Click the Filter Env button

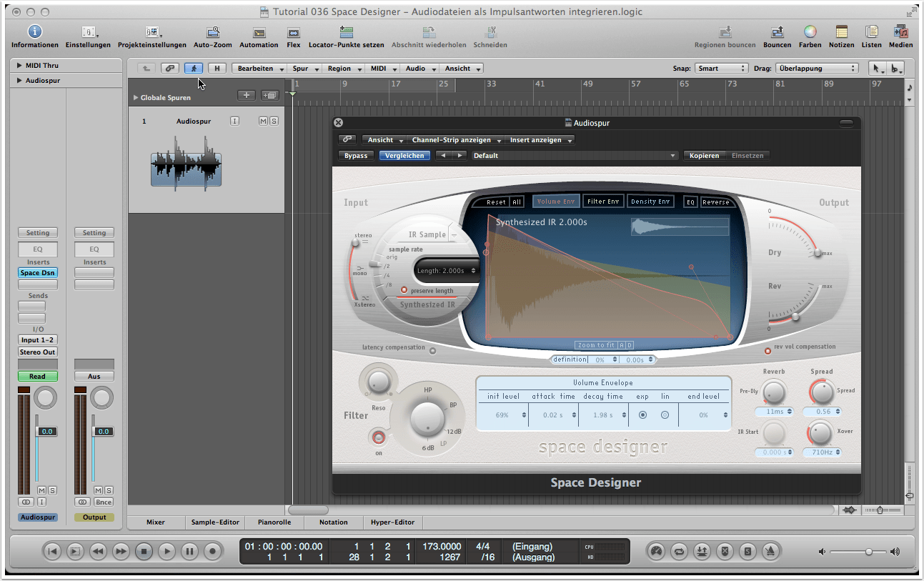pyautogui.click(x=603, y=202)
